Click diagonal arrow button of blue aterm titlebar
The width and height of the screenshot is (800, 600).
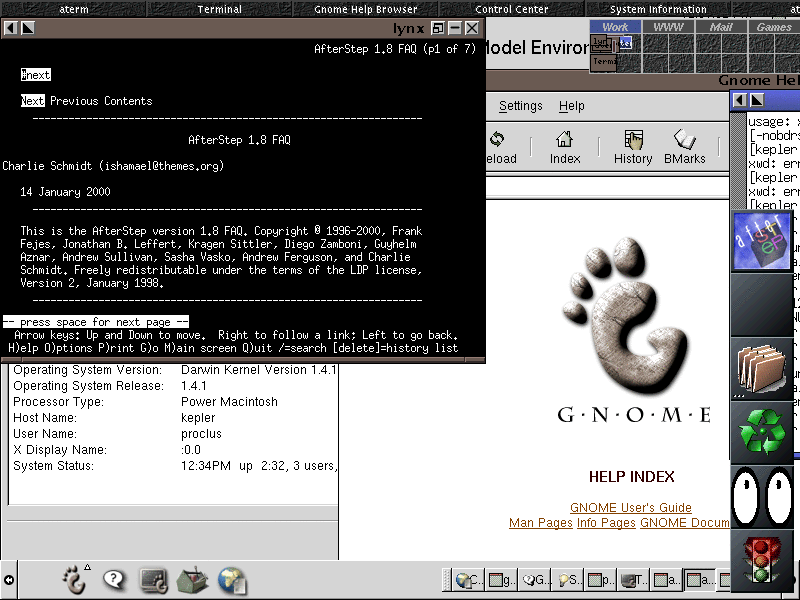point(757,100)
